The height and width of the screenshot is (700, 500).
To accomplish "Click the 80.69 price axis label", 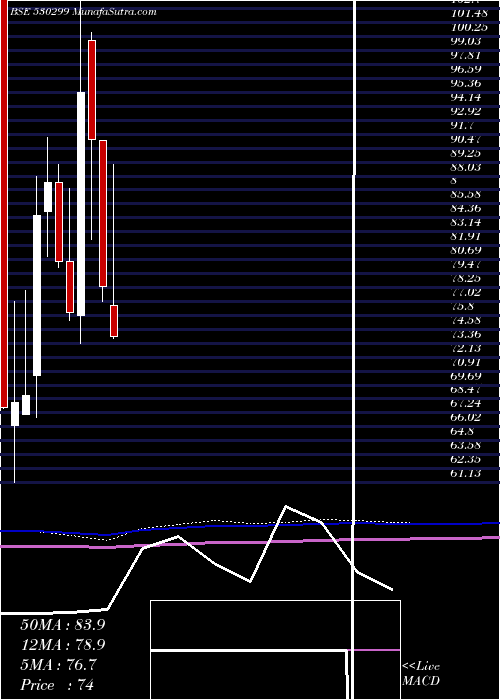I will [466, 250].
